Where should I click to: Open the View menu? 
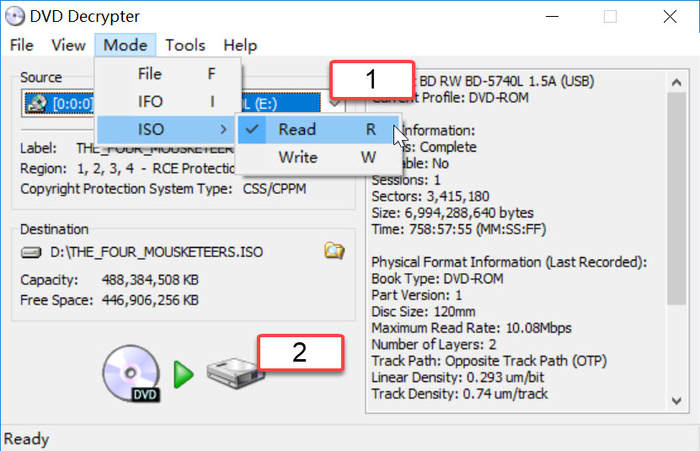tap(68, 45)
